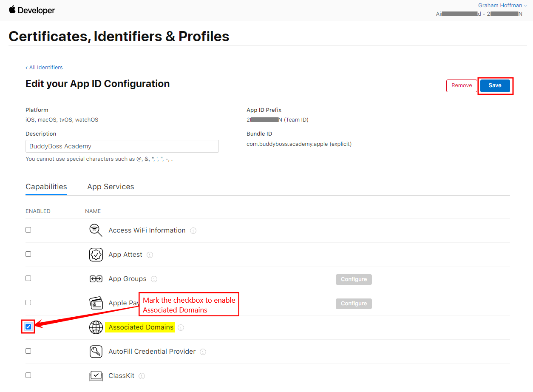Click the App Attest label

[x=125, y=254]
